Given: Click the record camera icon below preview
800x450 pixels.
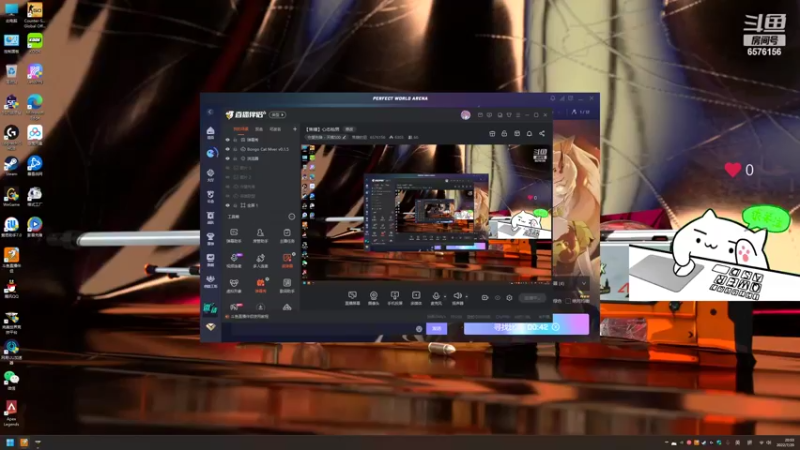Looking at the screenshot, I should point(485,297).
